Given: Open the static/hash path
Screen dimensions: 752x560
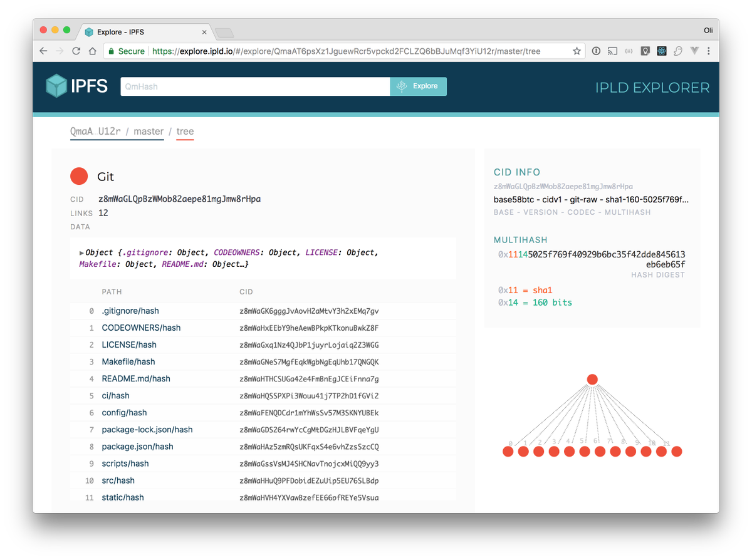Looking at the screenshot, I should tap(123, 497).
